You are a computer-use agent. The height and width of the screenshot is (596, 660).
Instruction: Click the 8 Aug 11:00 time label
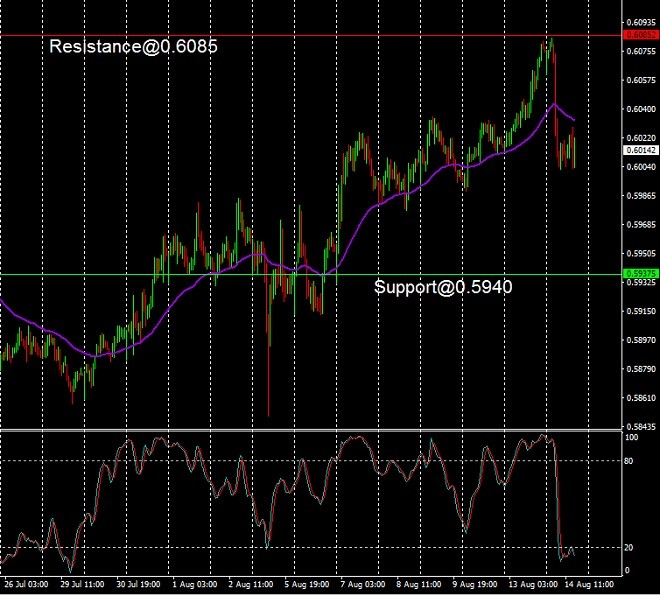coord(419,585)
